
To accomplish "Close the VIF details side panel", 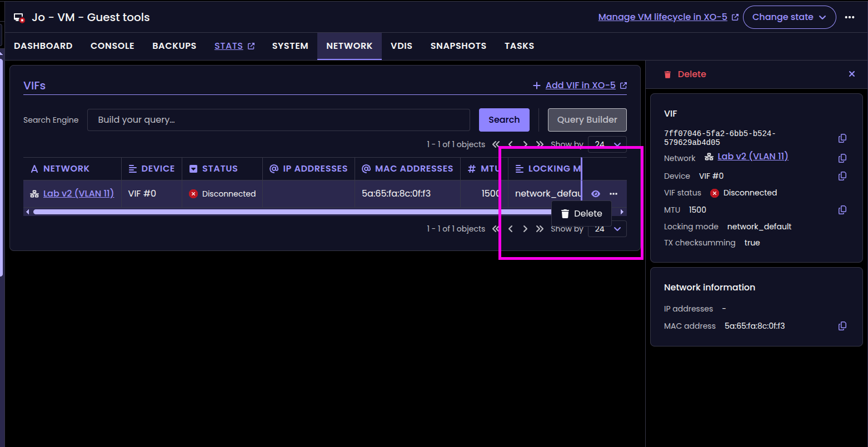I will tap(851, 74).
